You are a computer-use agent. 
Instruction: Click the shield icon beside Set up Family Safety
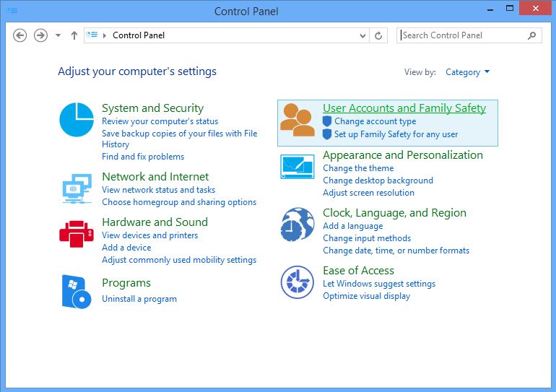(327, 134)
